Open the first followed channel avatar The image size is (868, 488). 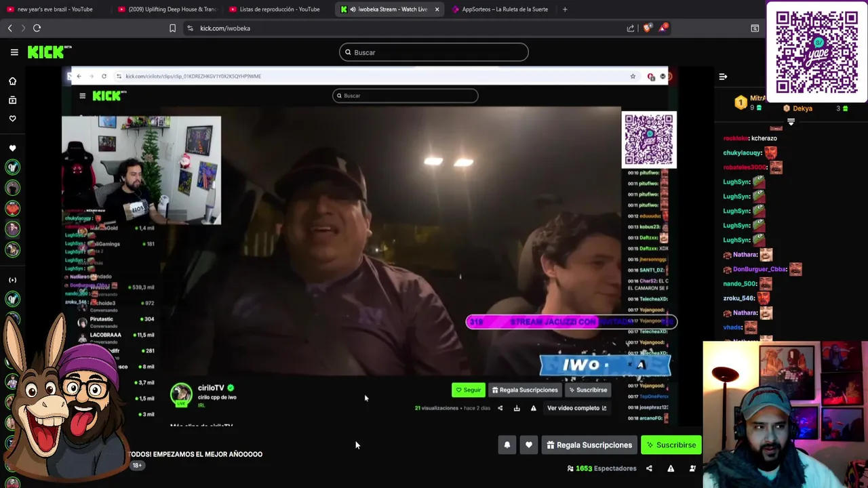pos(12,167)
